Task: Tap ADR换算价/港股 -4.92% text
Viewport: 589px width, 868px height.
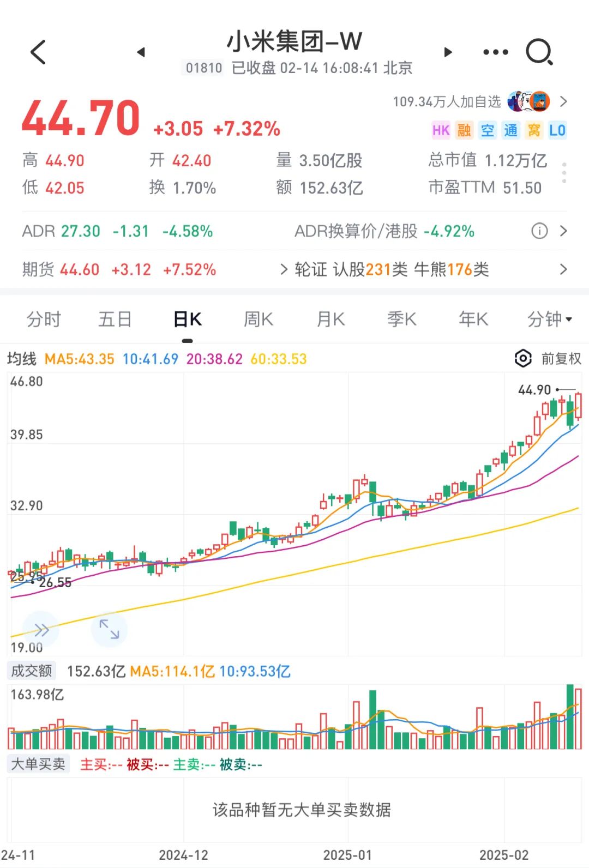Action: (384, 231)
